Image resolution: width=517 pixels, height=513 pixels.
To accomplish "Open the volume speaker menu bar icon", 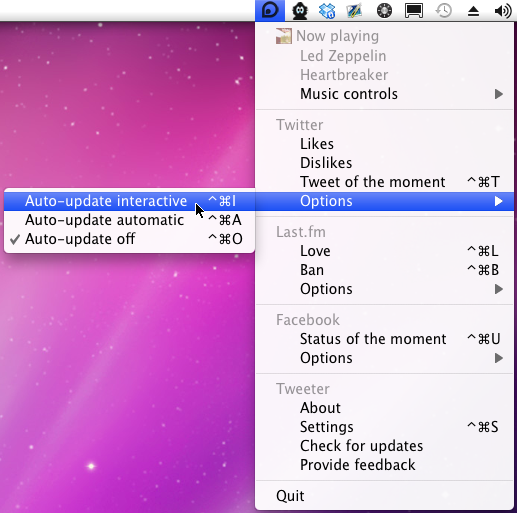I will 503,11.
